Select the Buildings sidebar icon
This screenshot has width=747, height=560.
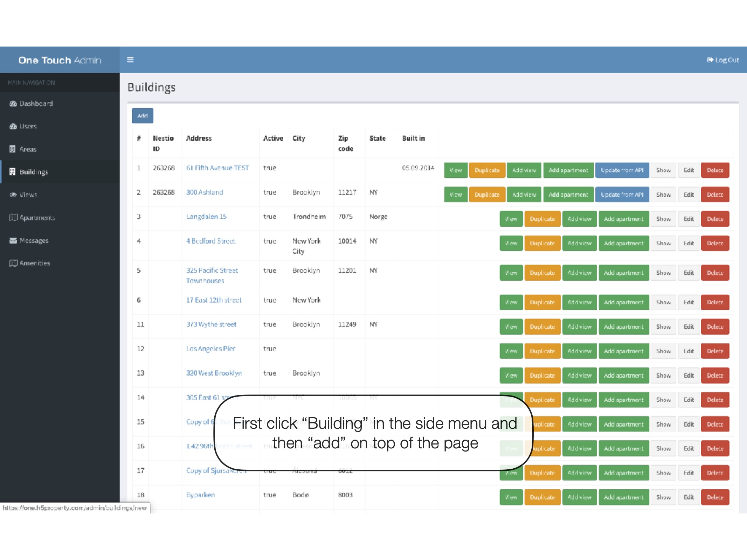13,172
